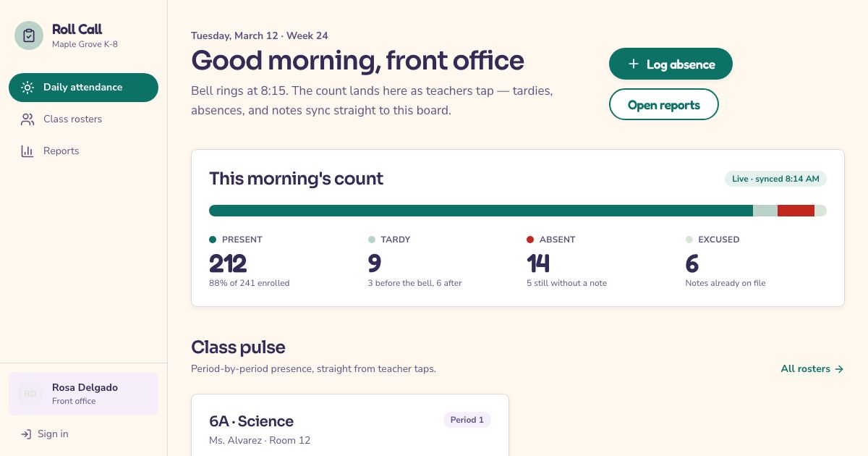The width and height of the screenshot is (868, 456).
Task: Click the plus icon in Log absence
Action: (634, 64)
